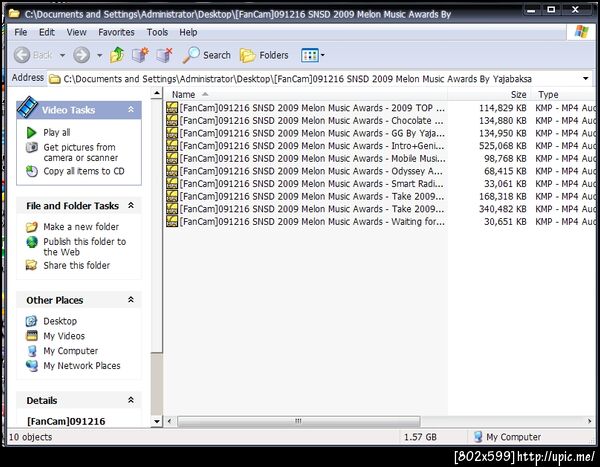The image size is (600, 467).
Task: Click the file list horizontal scrollbar thumb
Action: pyautogui.click(x=298, y=421)
